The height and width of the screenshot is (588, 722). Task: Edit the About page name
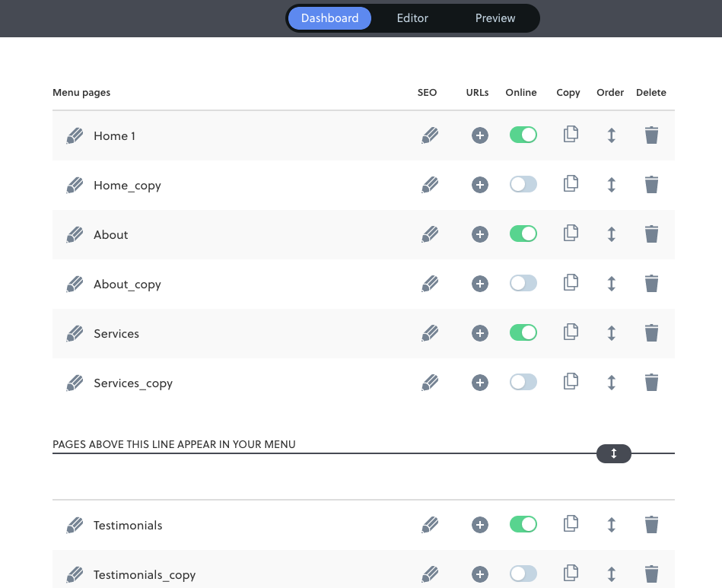75,235
